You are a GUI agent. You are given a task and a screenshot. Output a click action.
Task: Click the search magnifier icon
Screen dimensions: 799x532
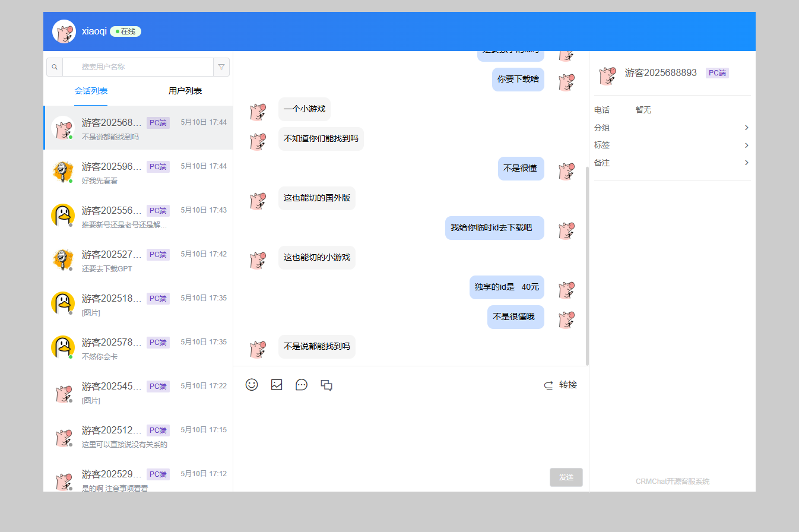coord(55,67)
